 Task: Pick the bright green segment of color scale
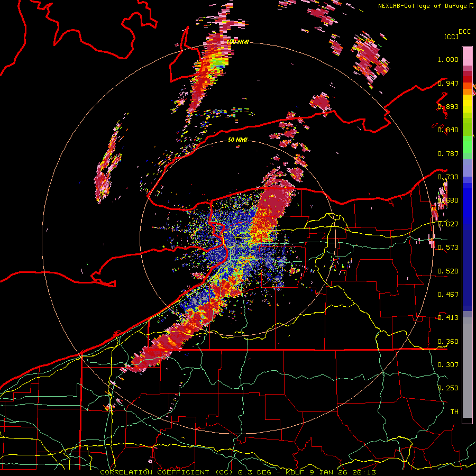[467, 144]
